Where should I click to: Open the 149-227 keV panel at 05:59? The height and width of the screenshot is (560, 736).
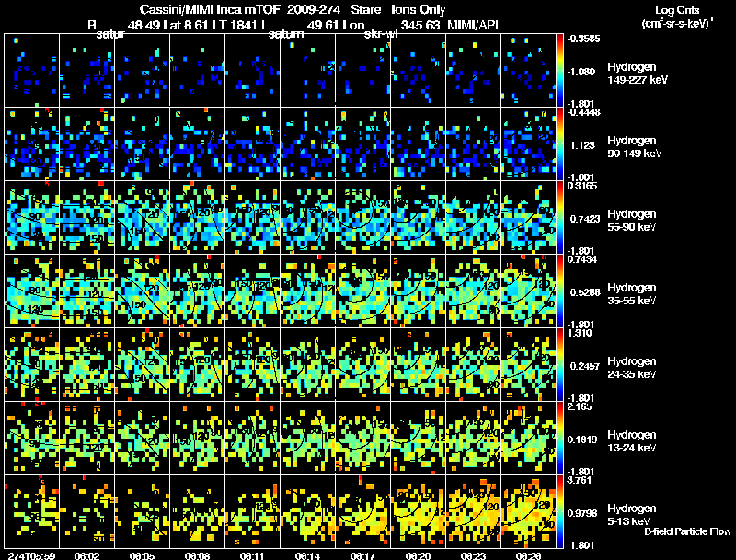pos(31,71)
